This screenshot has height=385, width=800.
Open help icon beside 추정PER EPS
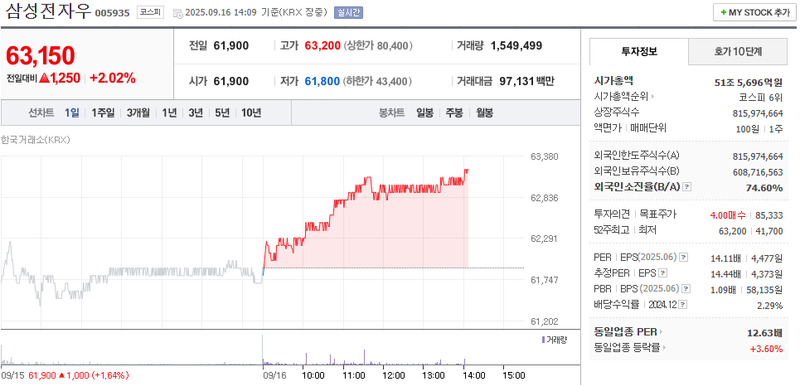click(x=662, y=273)
